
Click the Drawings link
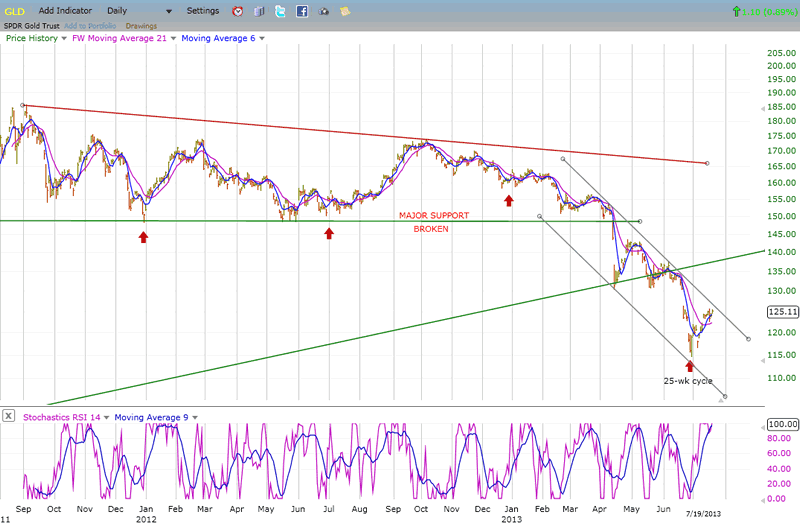(141, 25)
